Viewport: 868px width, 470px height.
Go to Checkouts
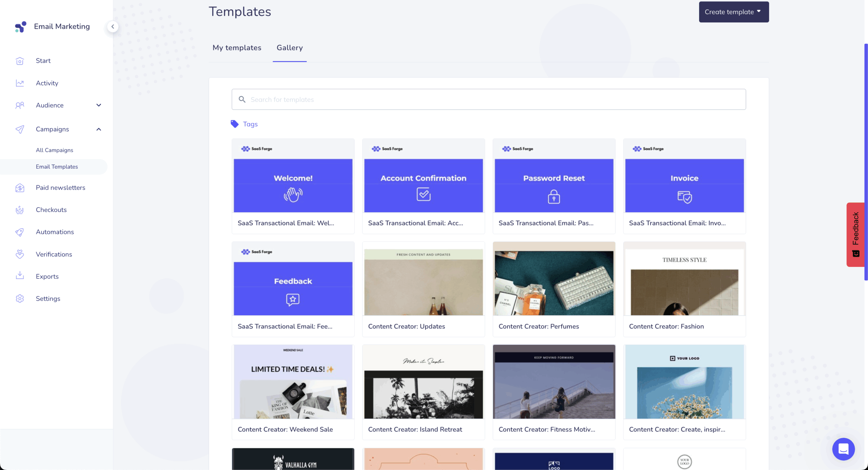51,210
